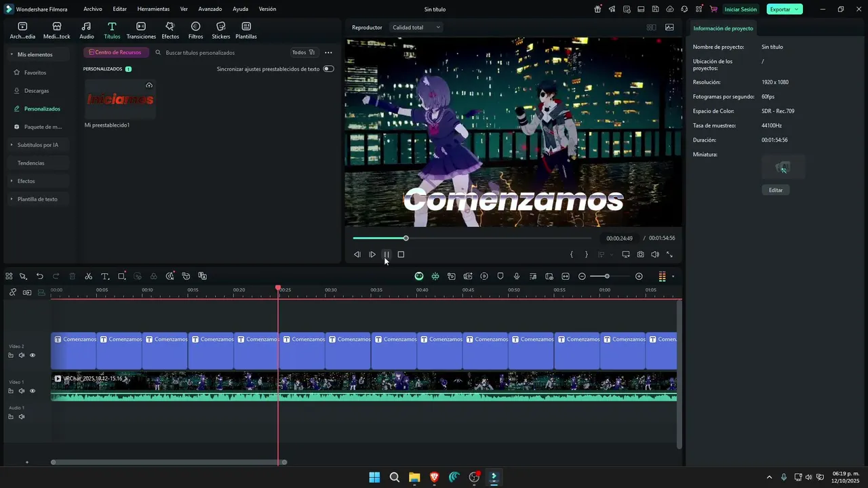Open the Crop tool in timeline toolbar

pyautogui.click(x=122, y=277)
